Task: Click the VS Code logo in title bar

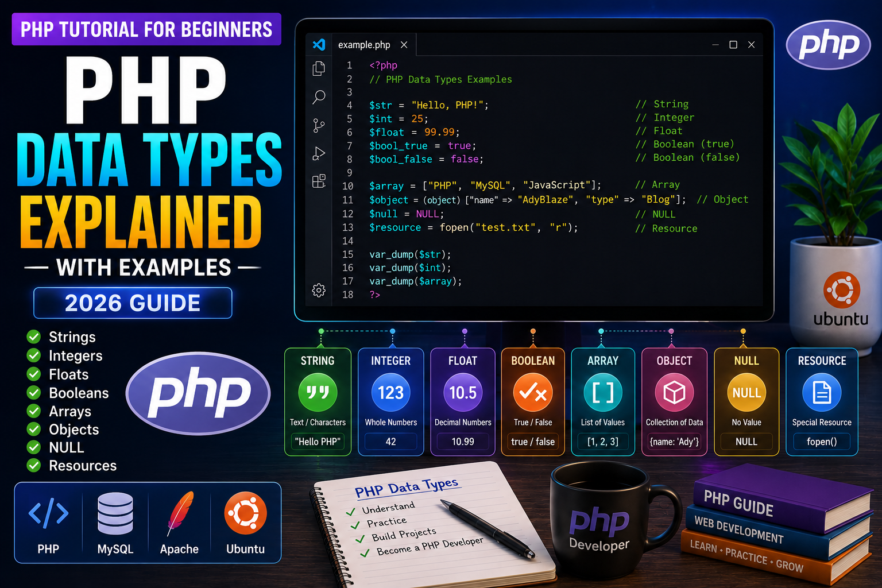Action: [319, 44]
